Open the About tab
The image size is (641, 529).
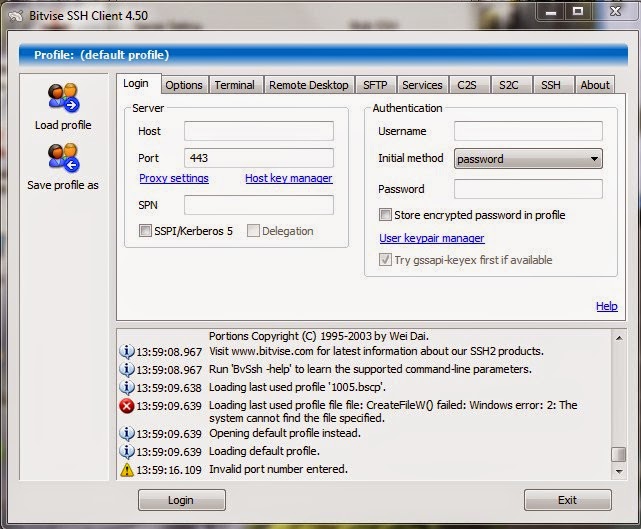[x=595, y=85]
